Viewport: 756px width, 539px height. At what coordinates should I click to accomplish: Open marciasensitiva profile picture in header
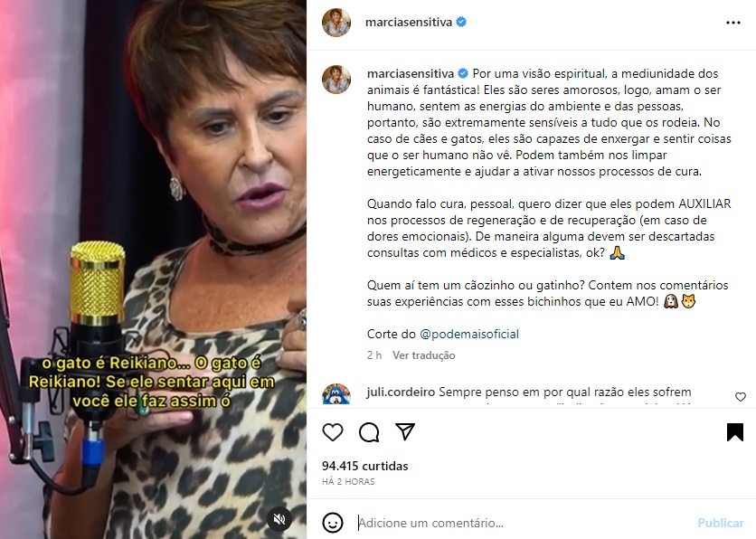336,23
